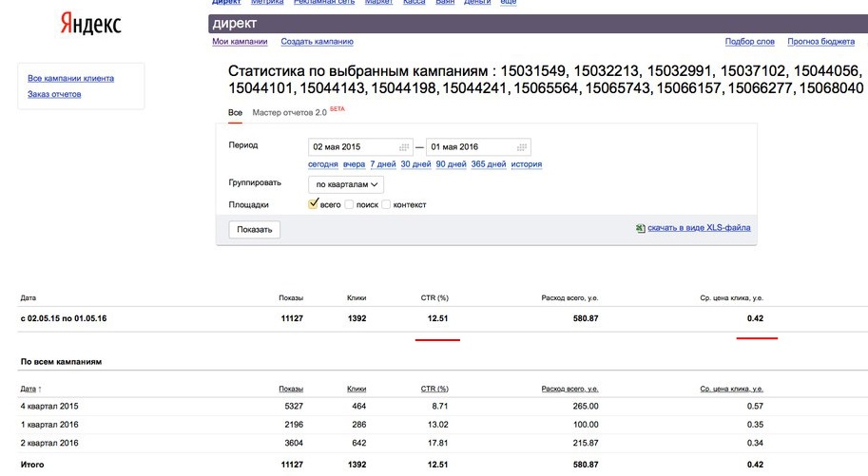Click the 'Итого' row label
The image size is (868, 476).
click(x=32, y=465)
